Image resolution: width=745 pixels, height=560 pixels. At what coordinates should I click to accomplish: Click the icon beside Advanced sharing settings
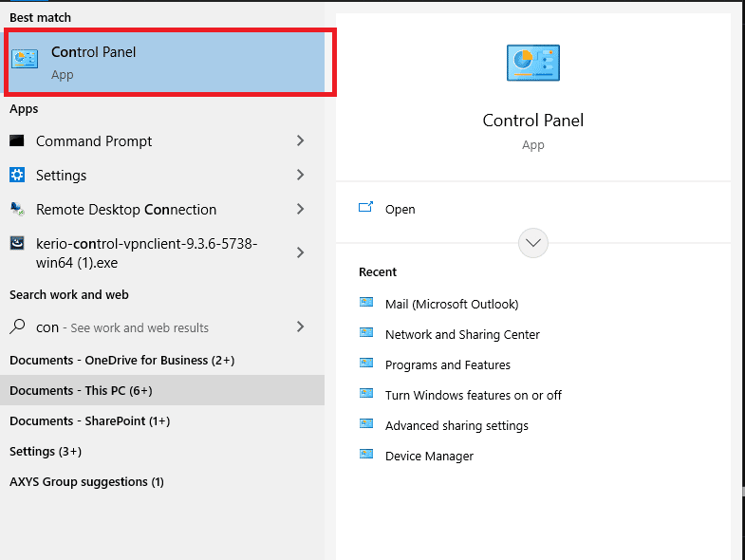click(366, 423)
